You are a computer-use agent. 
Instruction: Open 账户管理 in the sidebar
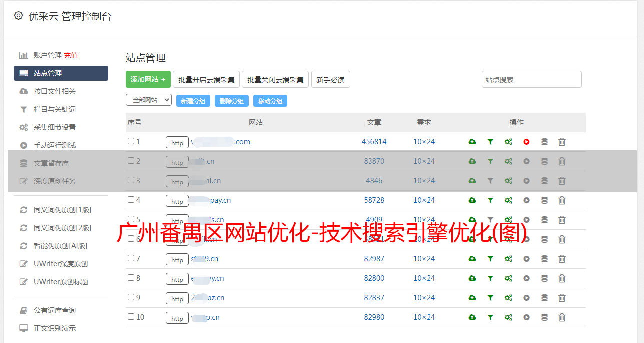[47, 55]
